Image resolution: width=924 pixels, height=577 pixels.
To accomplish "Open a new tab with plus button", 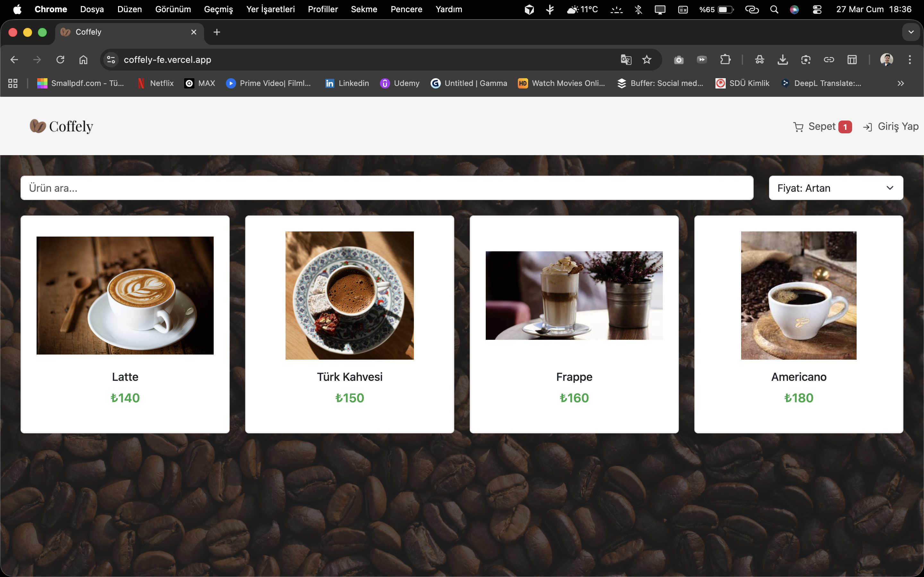I will [217, 32].
